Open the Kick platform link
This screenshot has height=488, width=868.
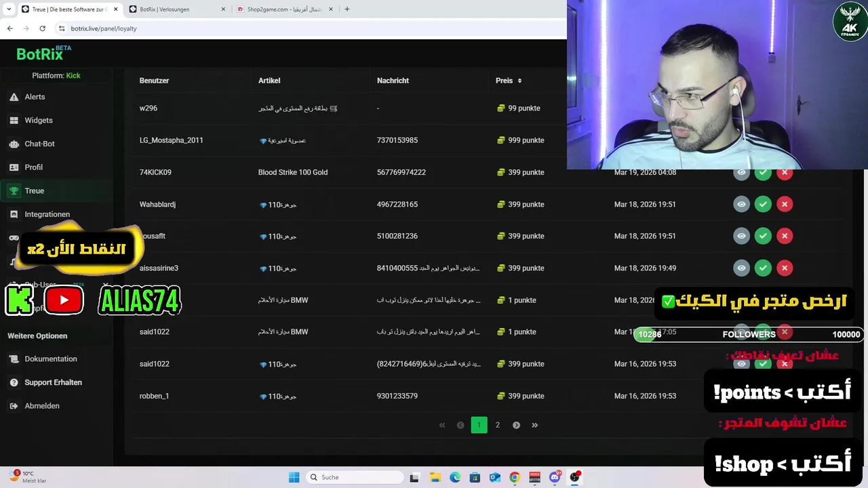[73, 76]
